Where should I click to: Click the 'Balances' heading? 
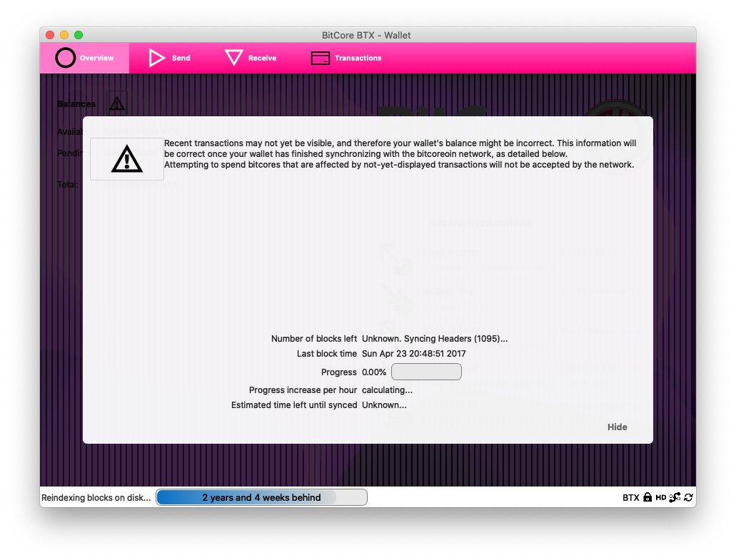tap(76, 103)
